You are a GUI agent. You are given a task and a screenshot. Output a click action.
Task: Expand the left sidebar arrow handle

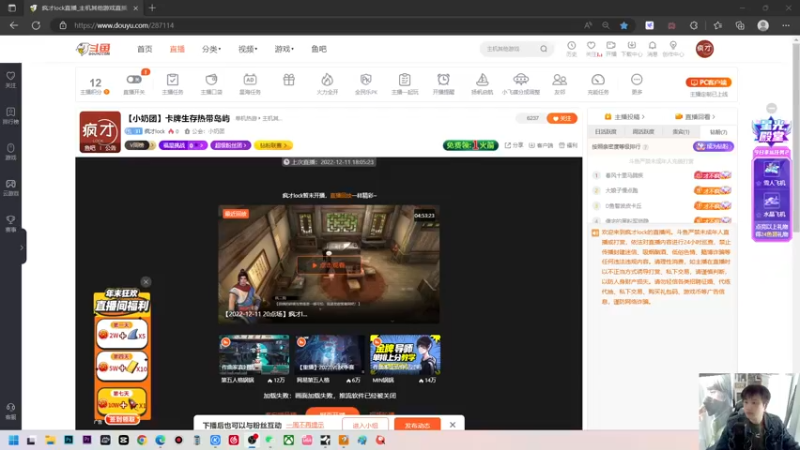tap(21, 247)
